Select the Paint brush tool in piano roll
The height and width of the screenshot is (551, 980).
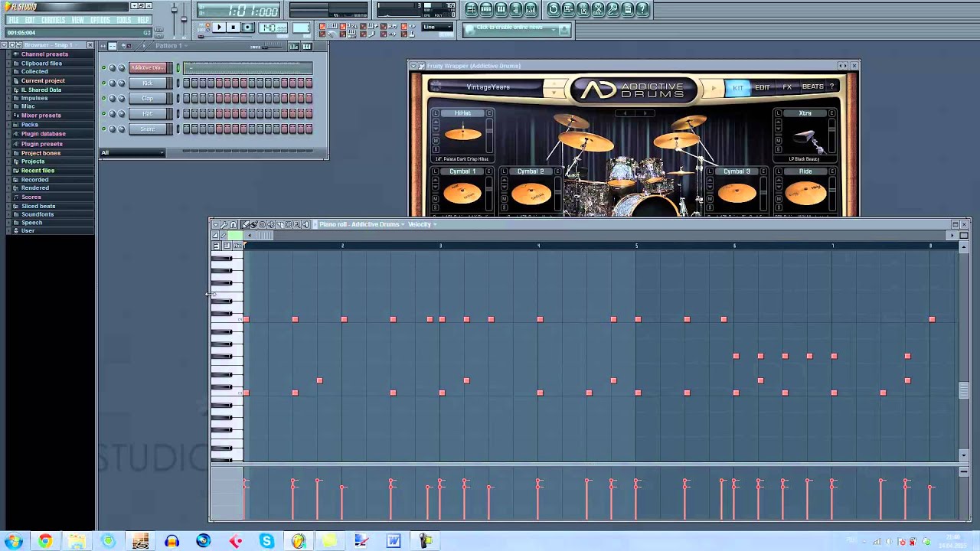(253, 225)
